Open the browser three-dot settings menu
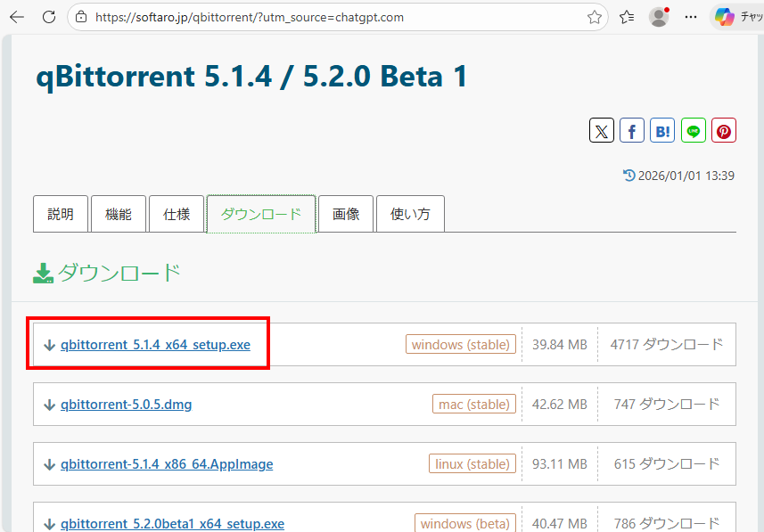The image size is (764, 532). 691,17
